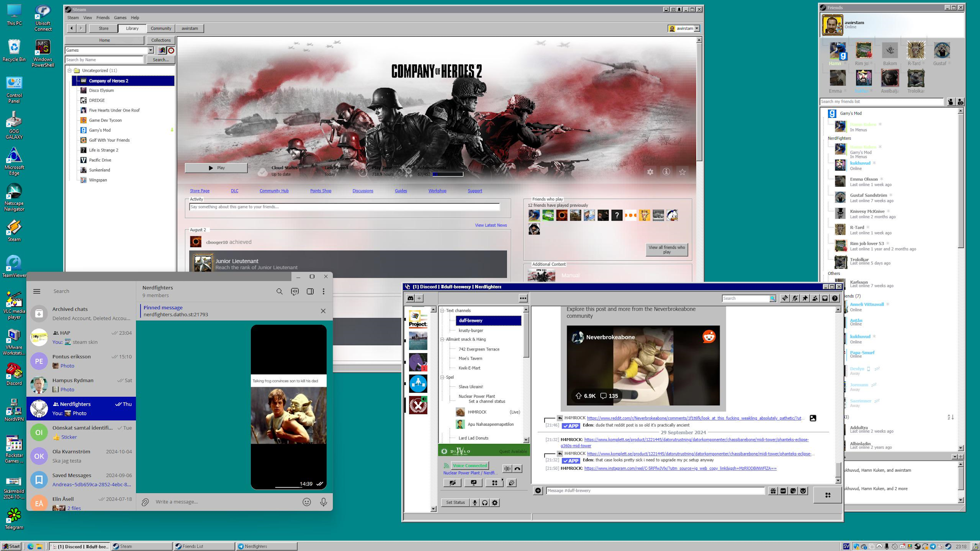The image size is (980, 551).
Task: Open the gift menu in Discord message bar
Action: [x=773, y=490]
